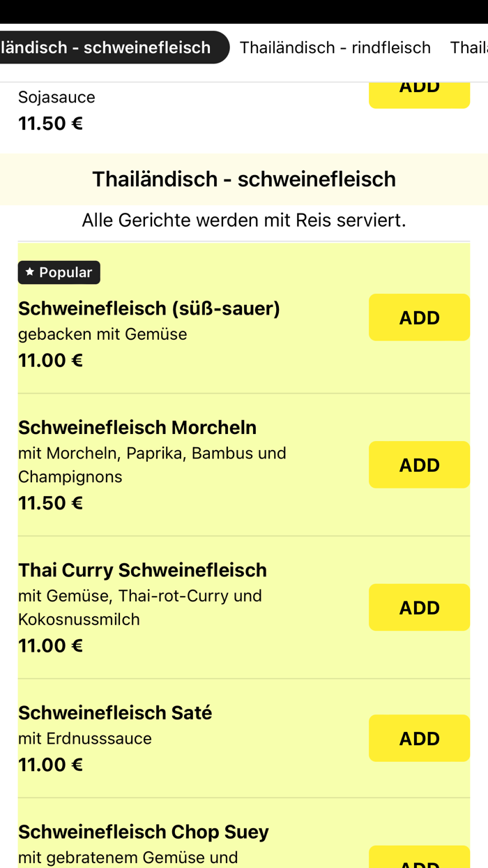Select the 'Alle Gerichte werden mit Reis serviert' text
The height and width of the screenshot is (868, 488).
(244, 219)
